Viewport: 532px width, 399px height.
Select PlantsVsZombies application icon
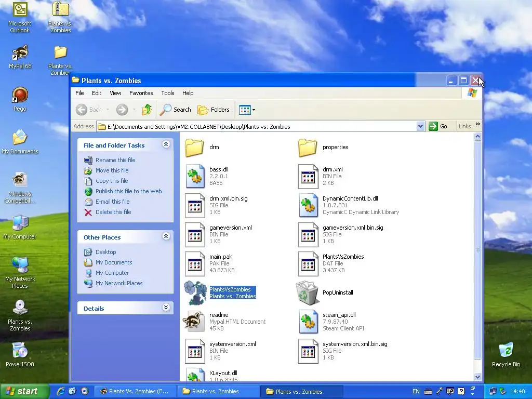[195, 292]
